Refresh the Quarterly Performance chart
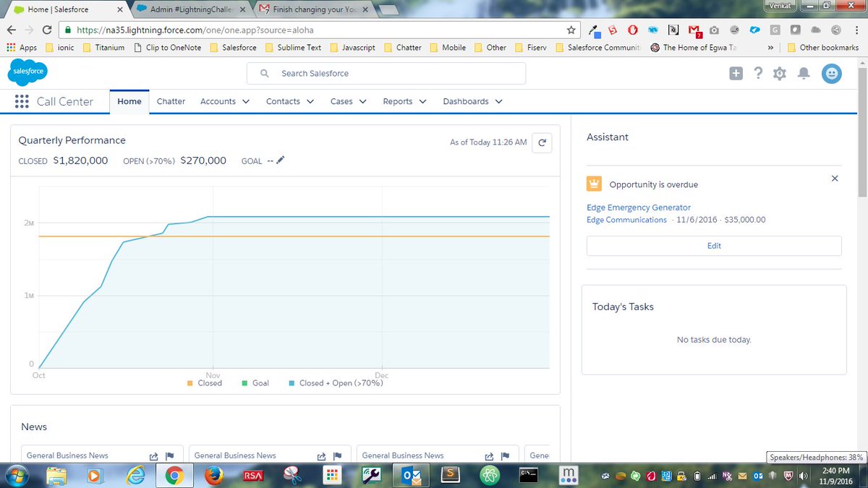868x488 pixels. [542, 142]
